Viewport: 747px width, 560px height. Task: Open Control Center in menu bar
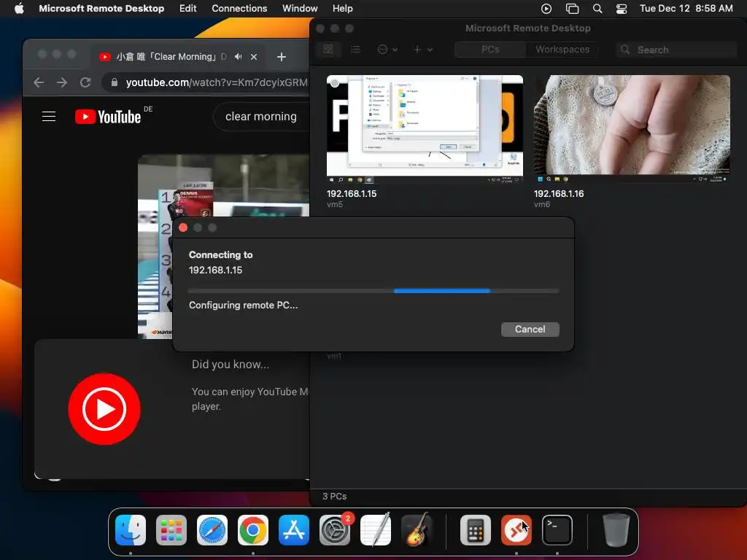click(622, 9)
